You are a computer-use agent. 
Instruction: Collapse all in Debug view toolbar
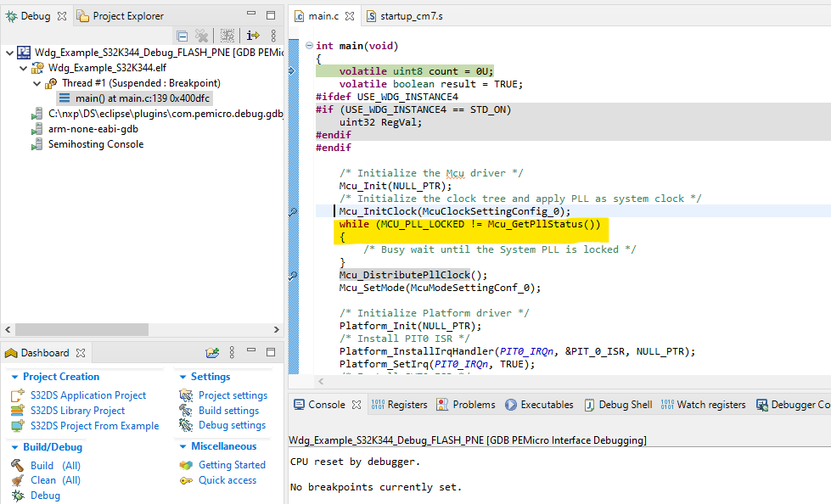pos(182,36)
